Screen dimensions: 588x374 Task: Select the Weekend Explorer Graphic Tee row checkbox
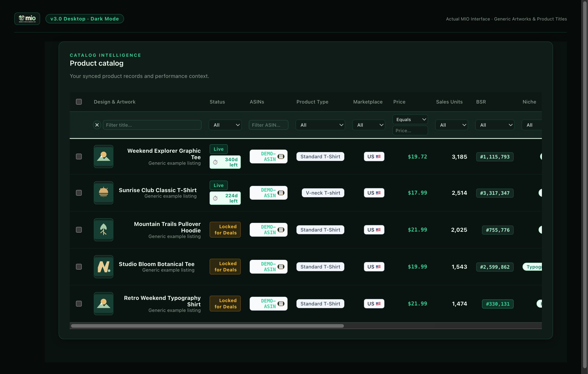click(79, 157)
